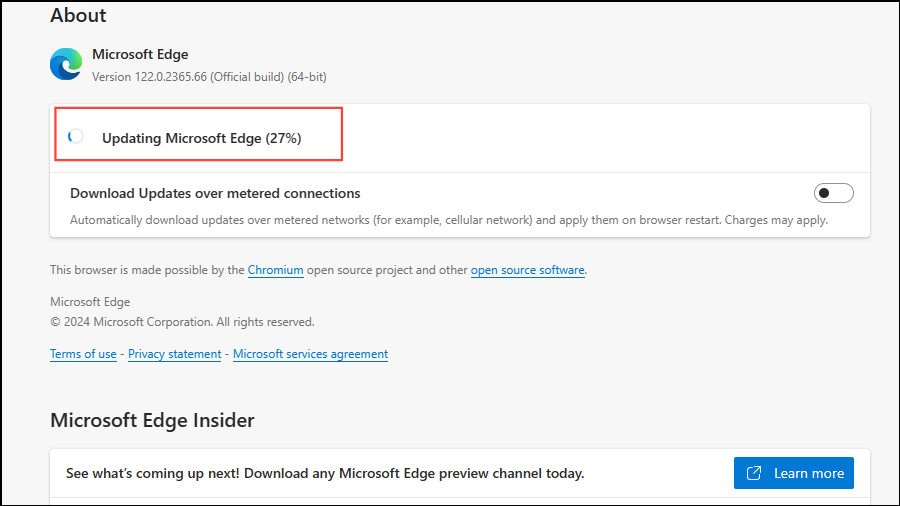
Task: Click the Microsoft Edge product name beside logo
Action: pos(140,54)
